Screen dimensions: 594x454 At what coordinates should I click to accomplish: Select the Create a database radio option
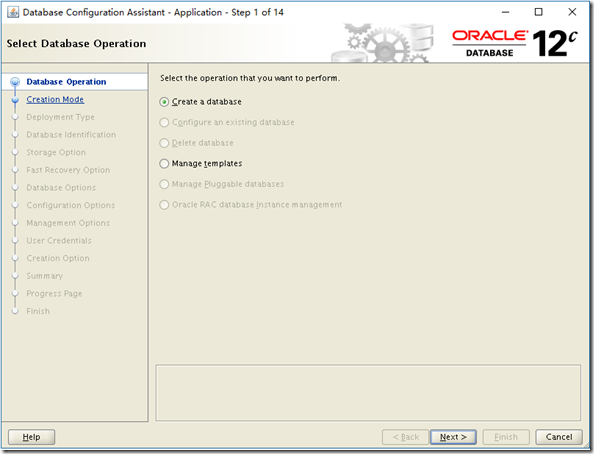coord(164,102)
